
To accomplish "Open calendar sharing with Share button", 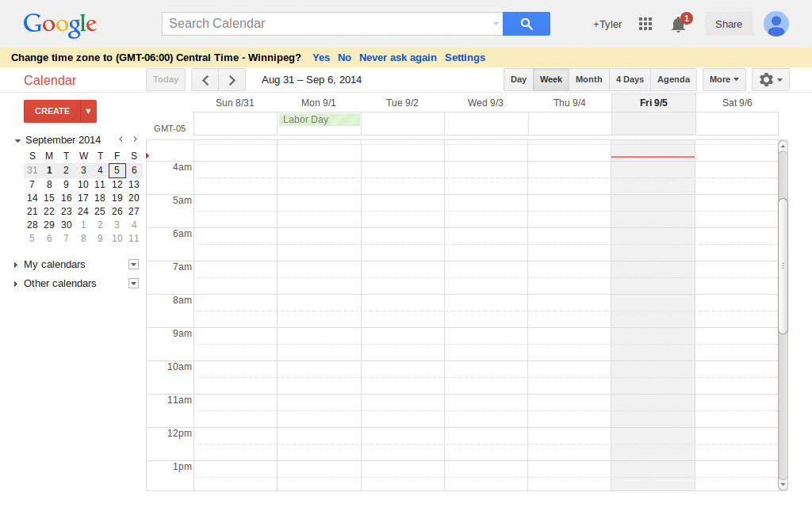I will pos(728,24).
